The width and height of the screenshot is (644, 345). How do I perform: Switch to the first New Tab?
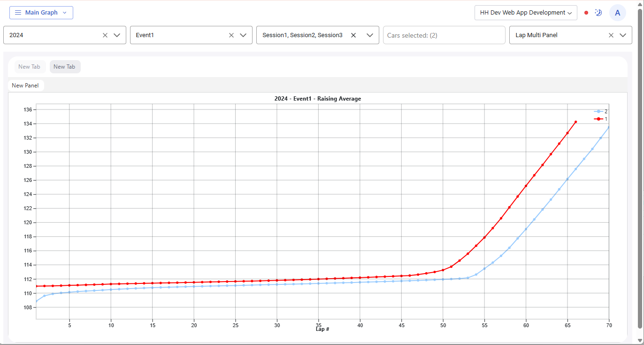point(30,67)
